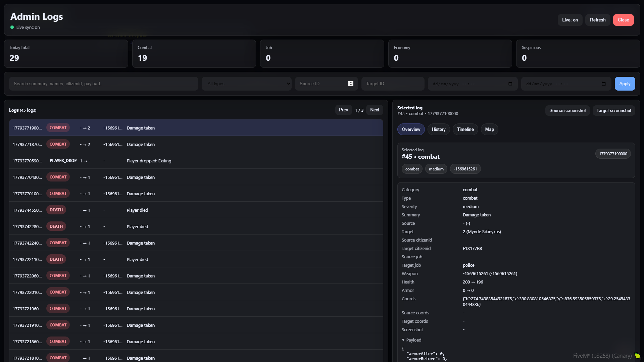Collapse the Payload disclosure triangle
Image resolution: width=644 pixels, height=362 pixels.
coord(403,340)
